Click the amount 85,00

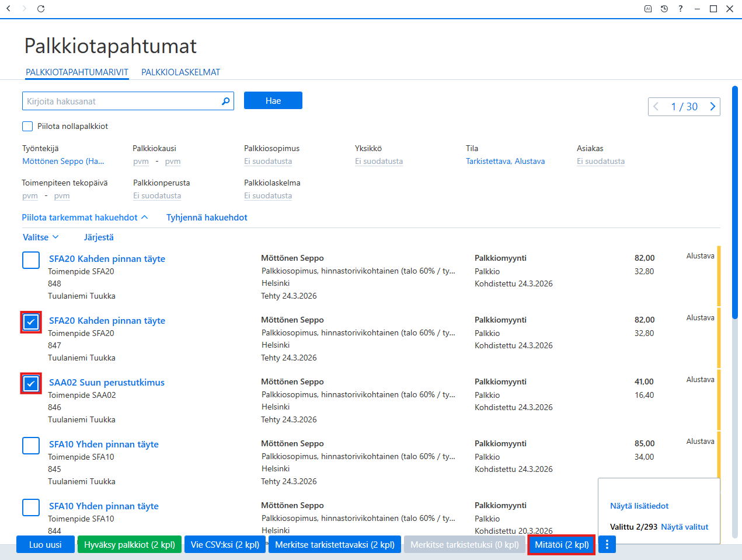[645, 443]
